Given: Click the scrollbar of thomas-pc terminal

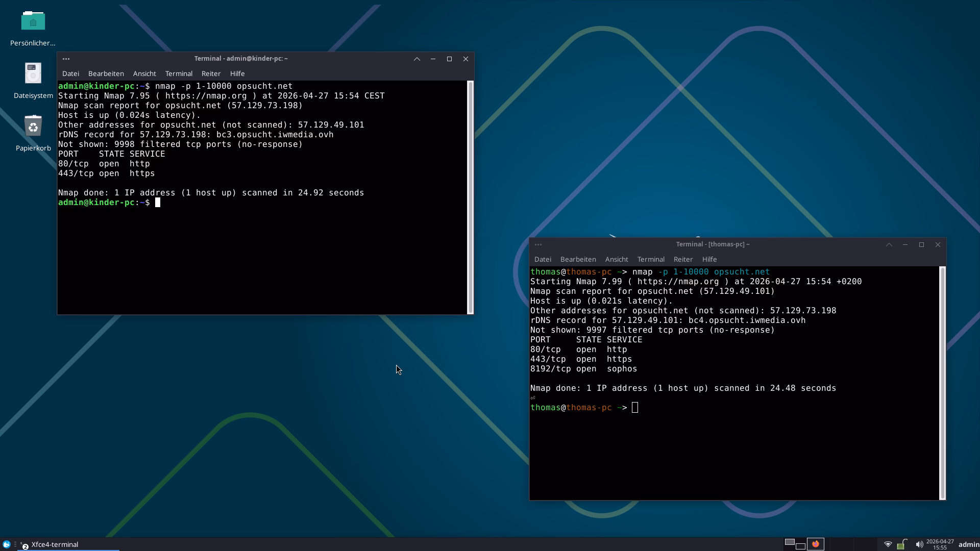Looking at the screenshot, I should pos(942,383).
